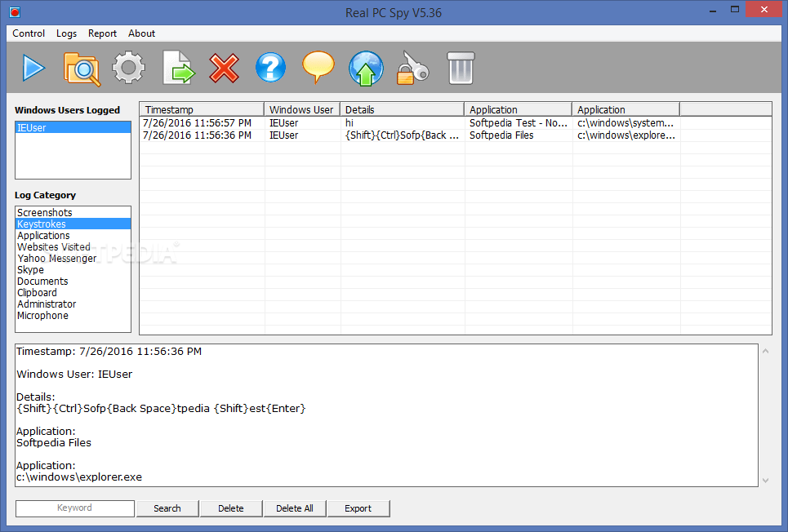Select Yahoo Messenger log category
This screenshot has height=532, width=788.
coord(73,258)
